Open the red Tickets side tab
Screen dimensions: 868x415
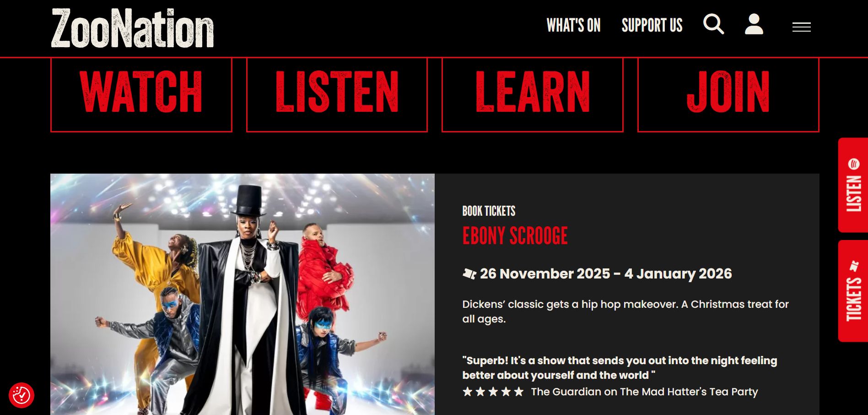coord(853,291)
